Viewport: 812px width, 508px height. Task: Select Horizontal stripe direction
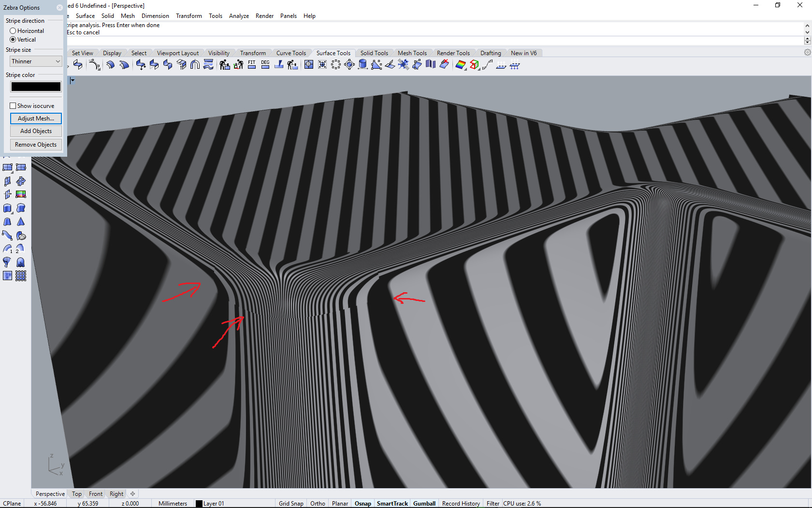(13, 30)
